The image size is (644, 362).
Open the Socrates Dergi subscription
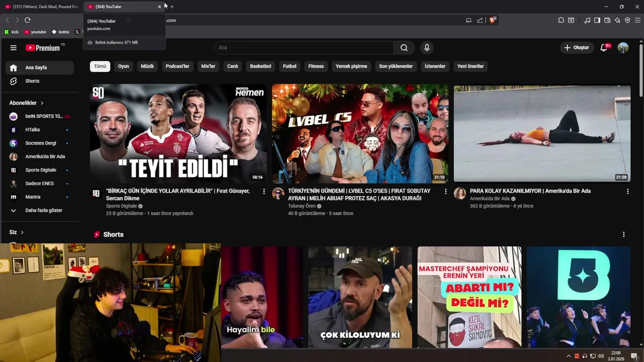point(39,143)
